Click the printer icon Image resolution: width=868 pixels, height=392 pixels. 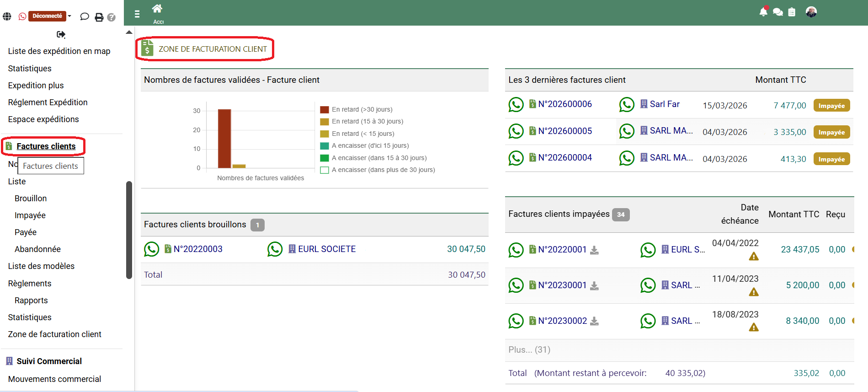coord(99,17)
